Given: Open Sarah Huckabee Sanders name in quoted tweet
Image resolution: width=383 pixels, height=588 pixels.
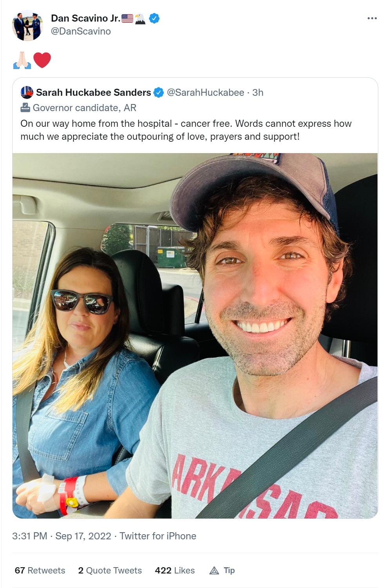Looking at the screenshot, I should pyautogui.click(x=93, y=93).
